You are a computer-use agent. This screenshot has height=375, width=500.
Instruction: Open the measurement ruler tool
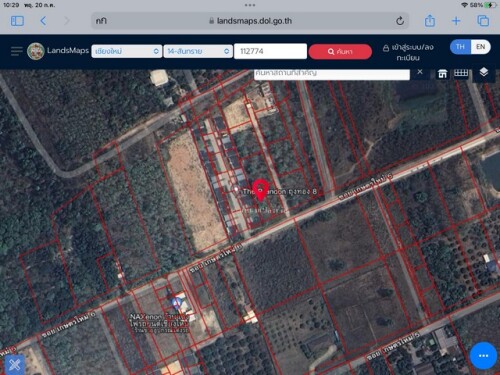461,73
